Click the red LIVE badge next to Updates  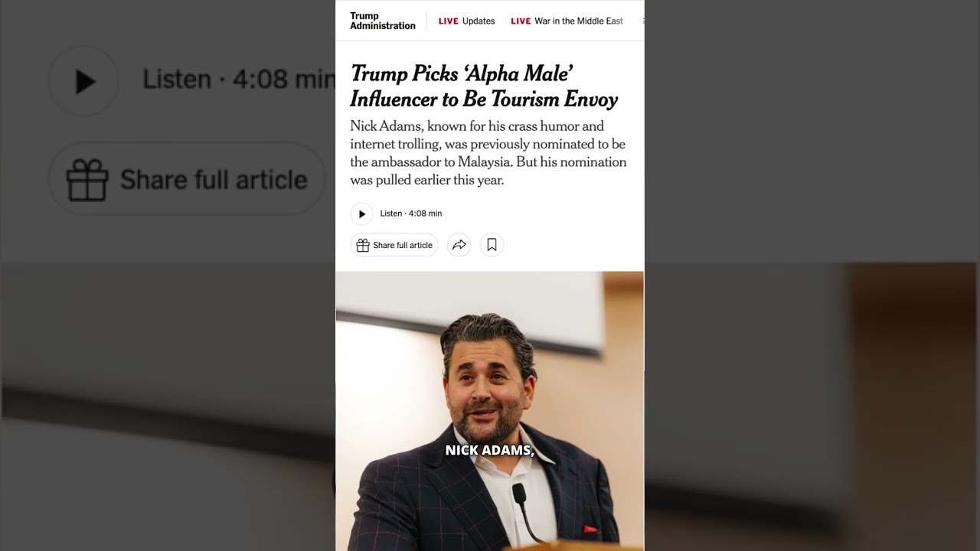tap(448, 21)
